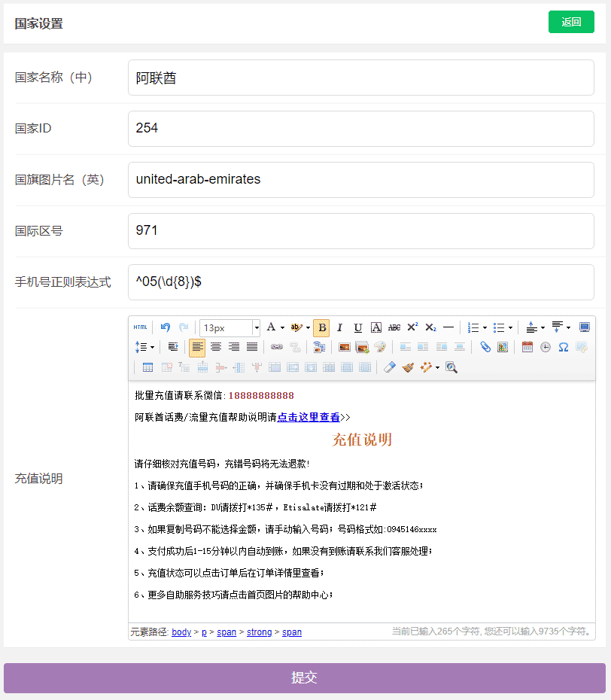
Task: Click the insert image icon
Action: pos(344,347)
